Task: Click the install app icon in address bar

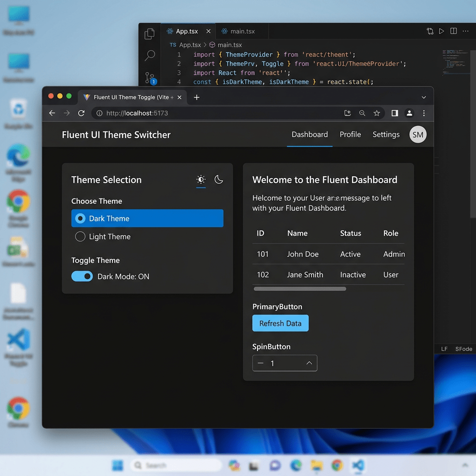Action: point(348,113)
